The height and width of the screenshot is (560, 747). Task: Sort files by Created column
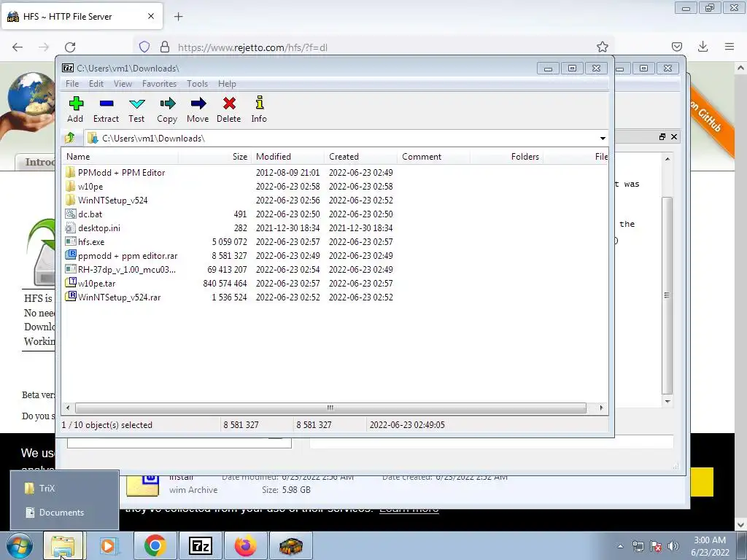[x=360, y=157]
